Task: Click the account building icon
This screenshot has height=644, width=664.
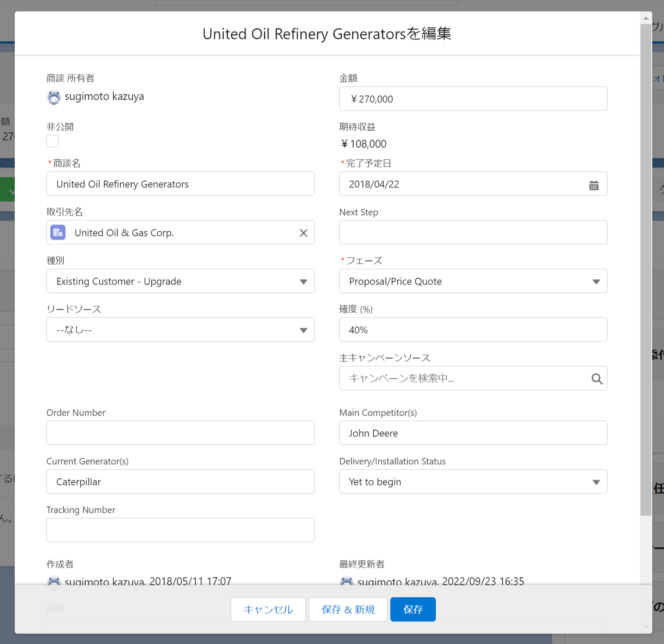Action: click(58, 233)
